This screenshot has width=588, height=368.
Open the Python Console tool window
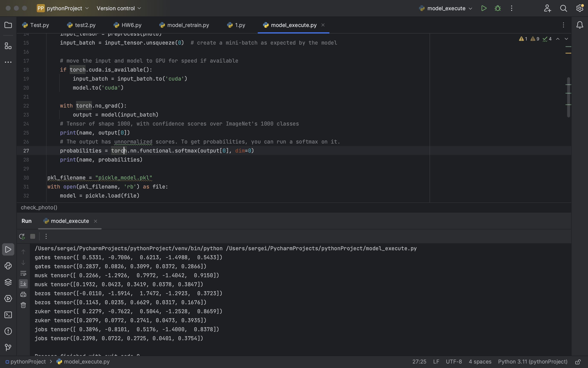(8, 266)
